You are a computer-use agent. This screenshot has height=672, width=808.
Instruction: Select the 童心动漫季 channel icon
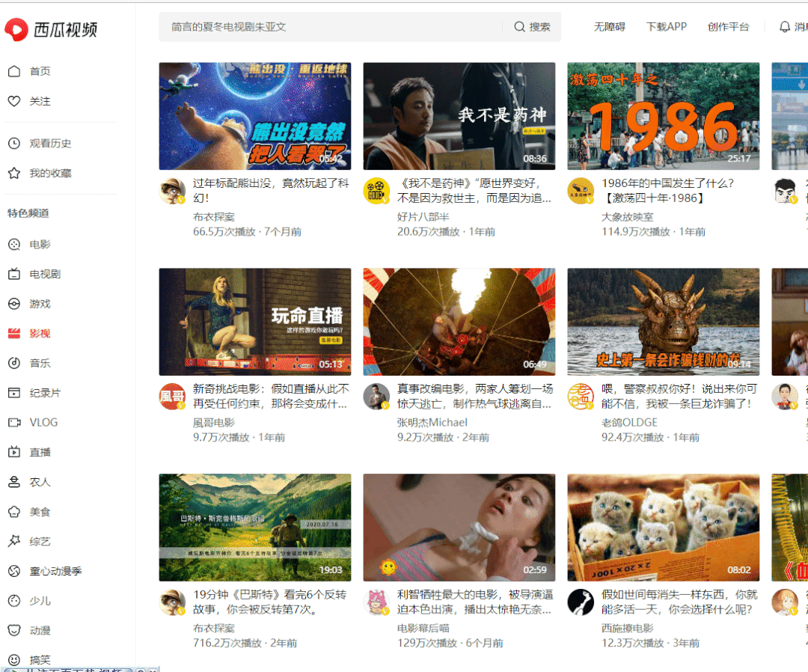(x=14, y=571)
